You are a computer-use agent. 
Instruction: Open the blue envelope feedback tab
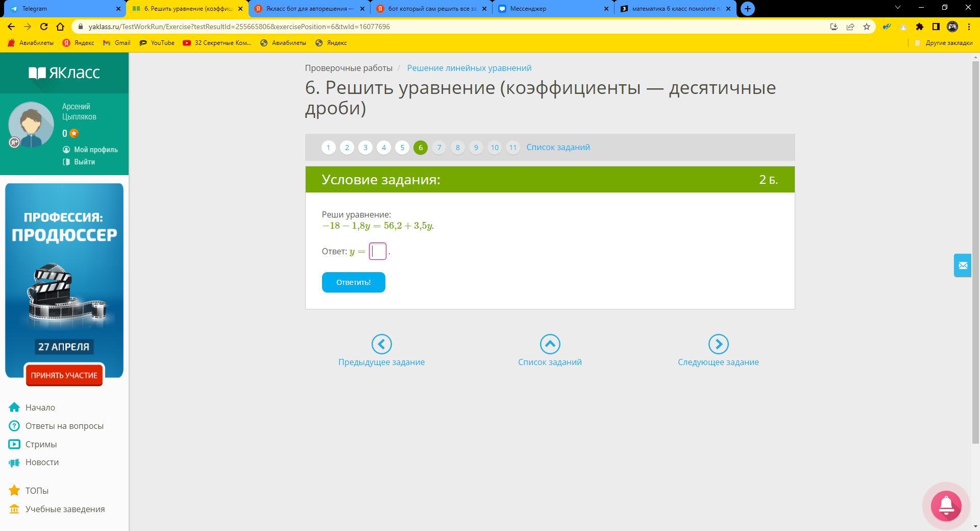tap(963, 265)
